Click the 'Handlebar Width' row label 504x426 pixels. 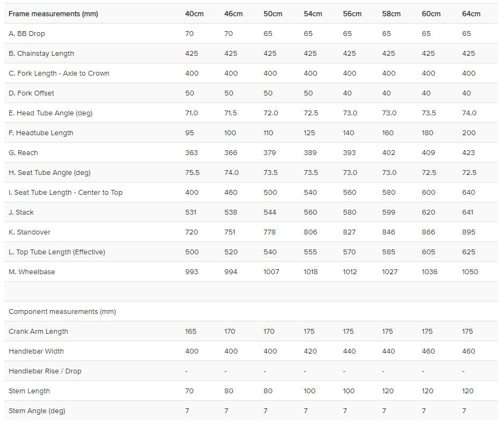pyautogui.click(x=36, y=351)
